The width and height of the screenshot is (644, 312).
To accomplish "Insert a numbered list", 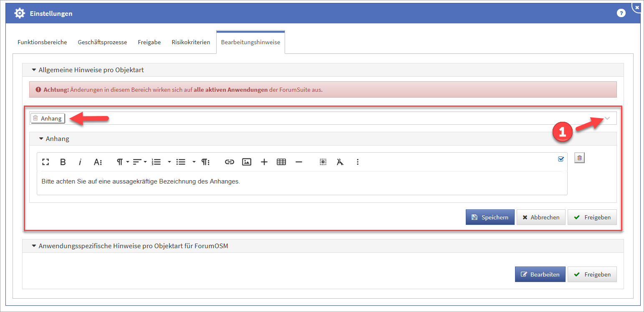I will click(x=157, y=162).
